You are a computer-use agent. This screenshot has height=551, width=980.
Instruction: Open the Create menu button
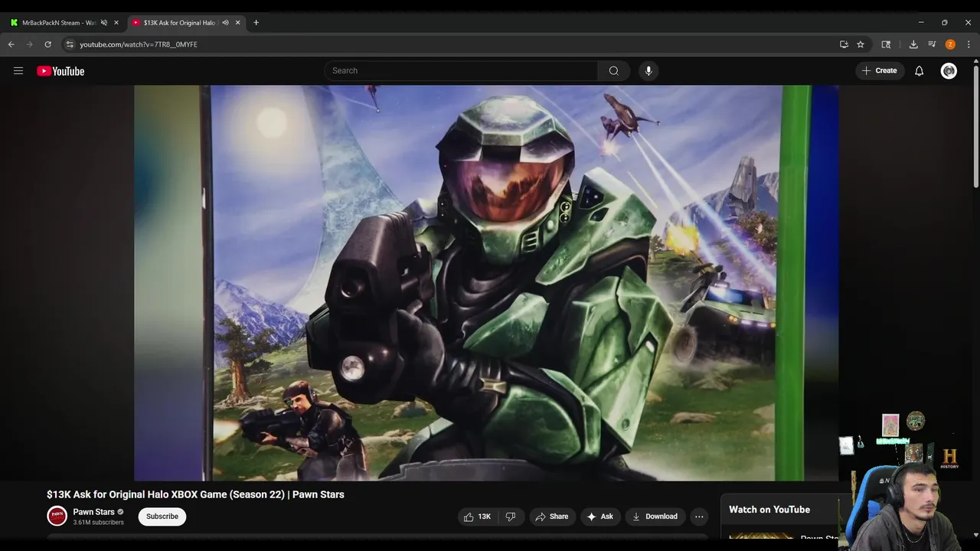tap(879, 70)
